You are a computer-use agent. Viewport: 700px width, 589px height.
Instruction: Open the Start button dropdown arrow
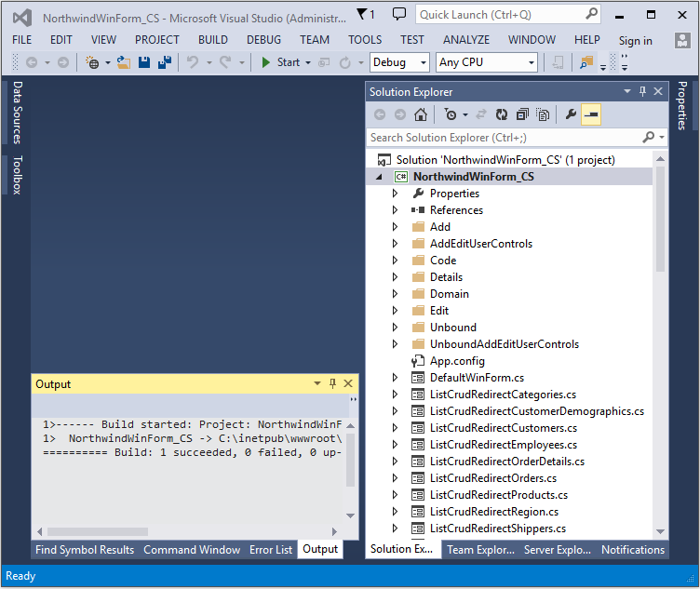pyautogui.click(x=308, y=63)
